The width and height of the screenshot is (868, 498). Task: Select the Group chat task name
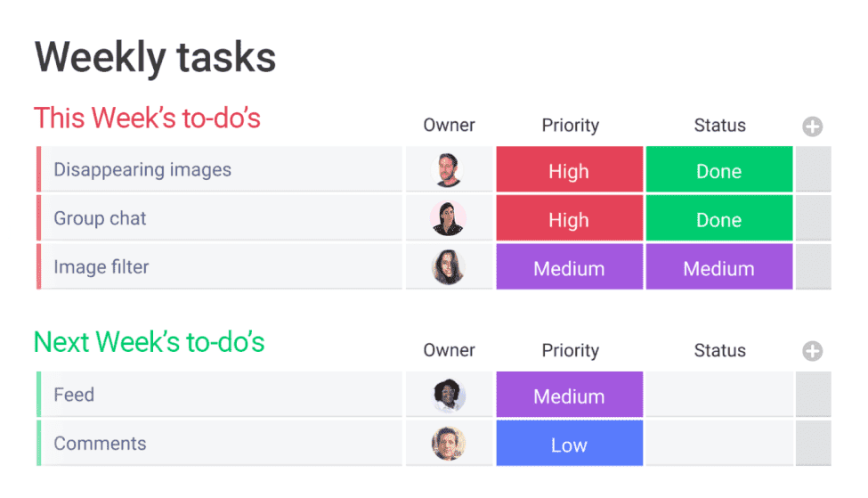coord(100,218)
